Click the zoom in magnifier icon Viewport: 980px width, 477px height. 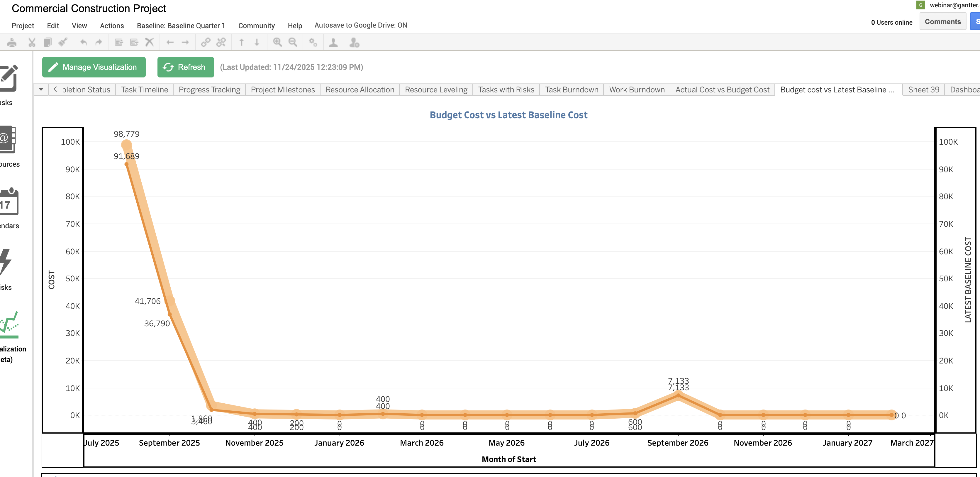(x=277, y=42)
